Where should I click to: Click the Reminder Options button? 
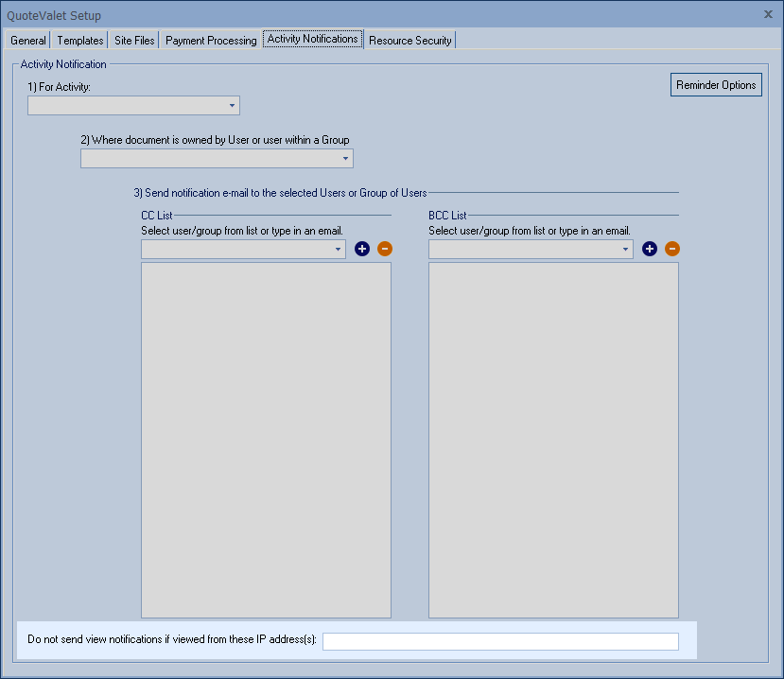(x=716, y=85)
